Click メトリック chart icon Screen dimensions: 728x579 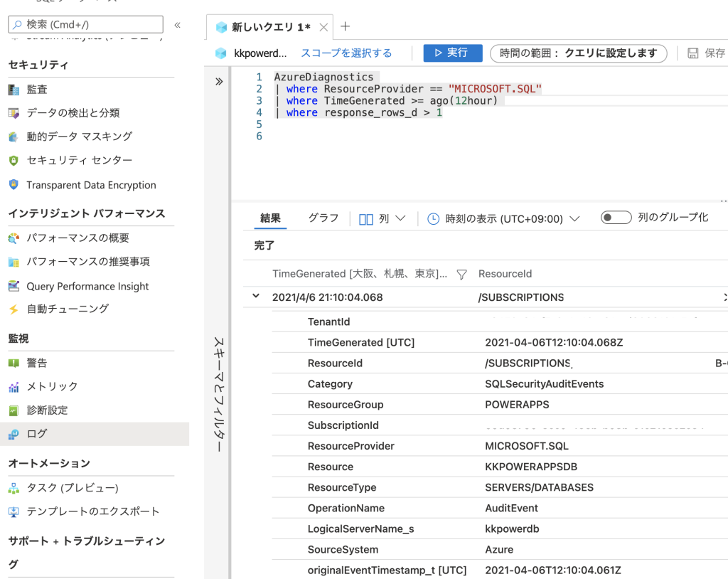14,387
